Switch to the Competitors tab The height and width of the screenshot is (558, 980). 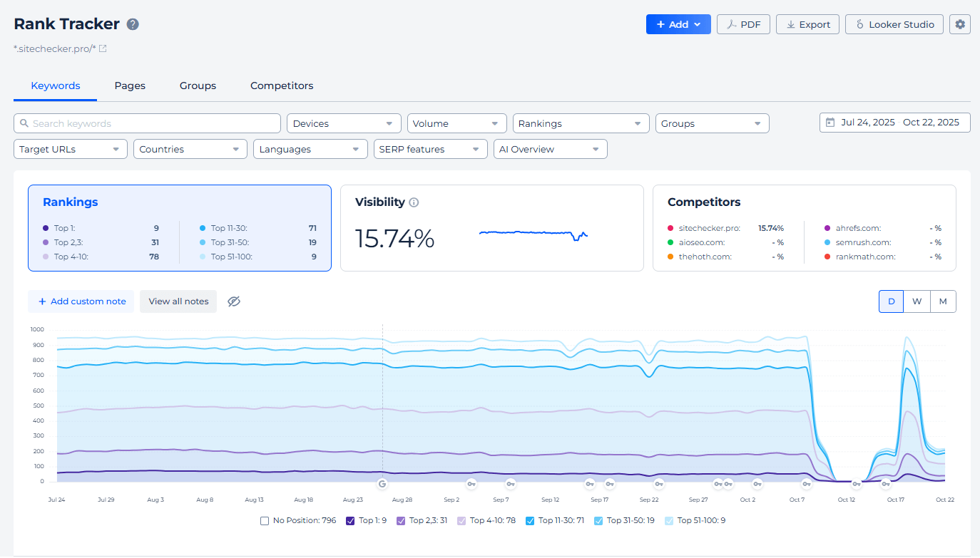click(x=282, y=86)
